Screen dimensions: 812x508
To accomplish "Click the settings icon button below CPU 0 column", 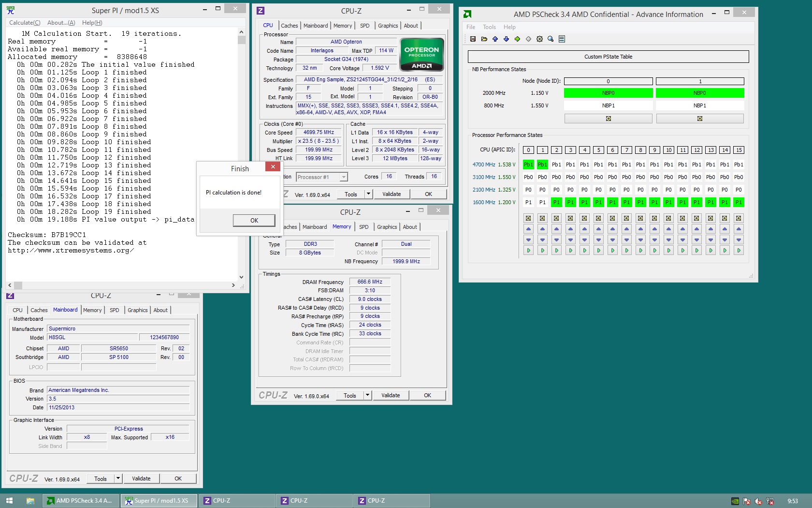I will click(x=528, y=218).
